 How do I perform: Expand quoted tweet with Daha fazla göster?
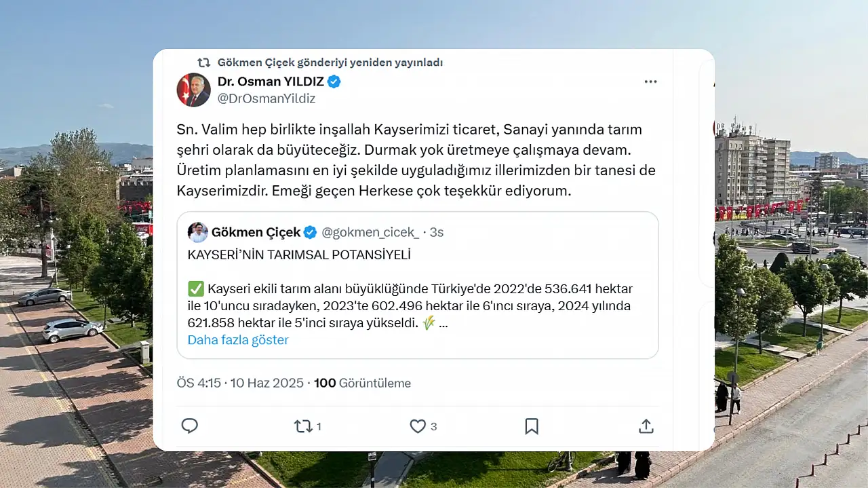click(238, 340)
